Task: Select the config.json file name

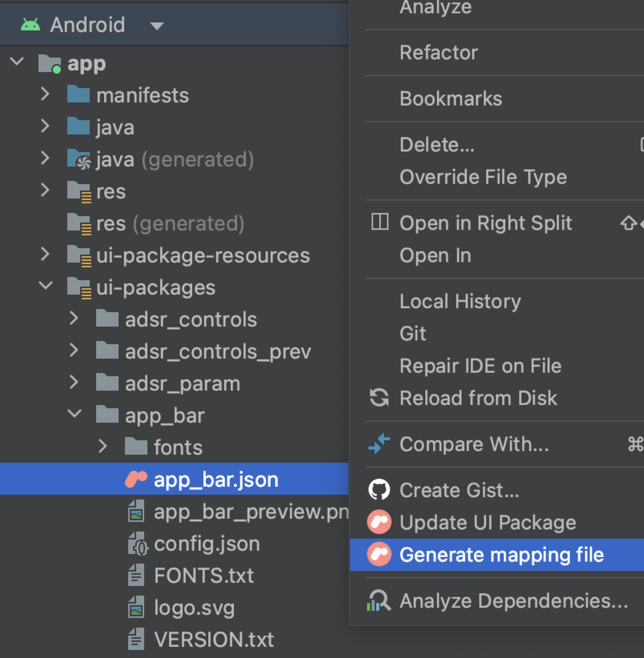Action: pos(207,544)
